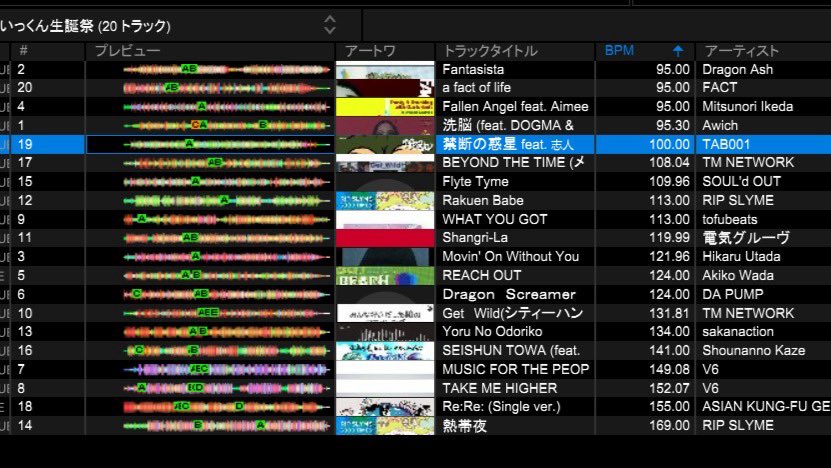Viewport: 831px width, 468px height.
Task: Click the artist Dragon Ash
Action: 737,69
